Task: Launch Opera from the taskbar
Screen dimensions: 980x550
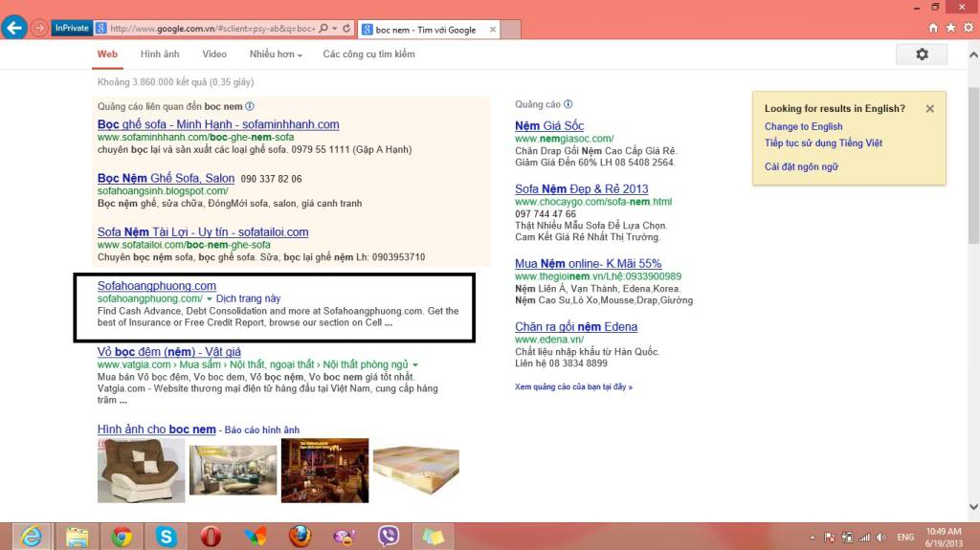Action: pos(211,537)
